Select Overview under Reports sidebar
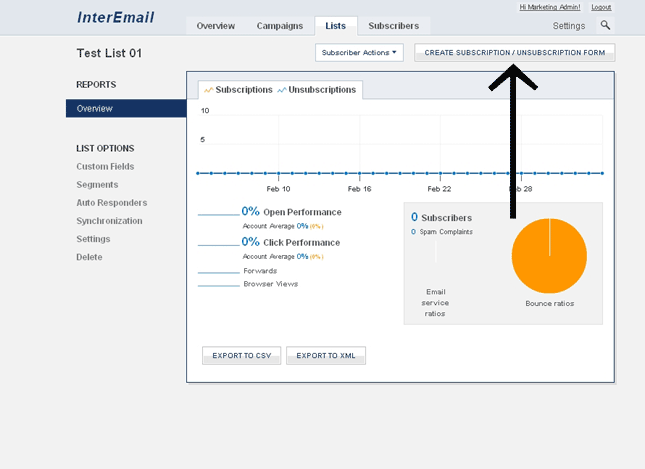The width and height of the screenshot is (645, 469). coord(95,108)
